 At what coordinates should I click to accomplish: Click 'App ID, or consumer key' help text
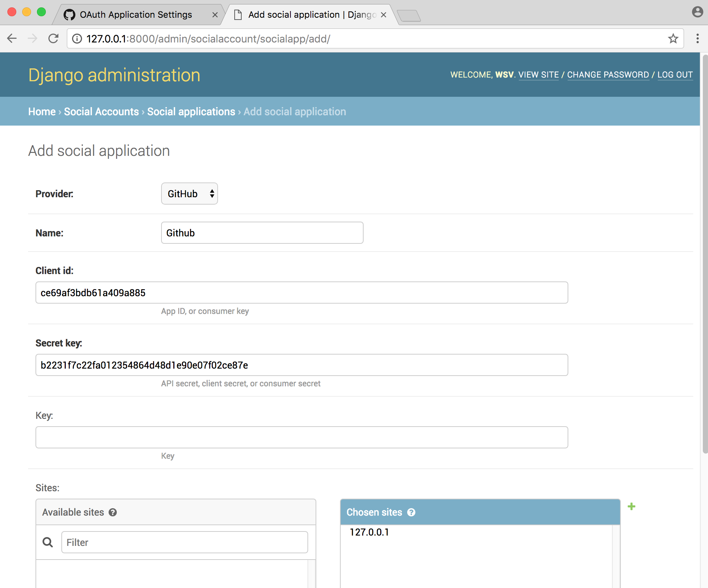pos(205,311)
